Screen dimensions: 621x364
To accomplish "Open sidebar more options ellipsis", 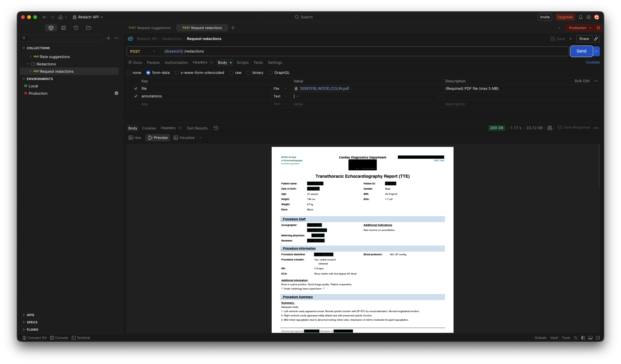I will pyautogui.click(x=116, y=38).
